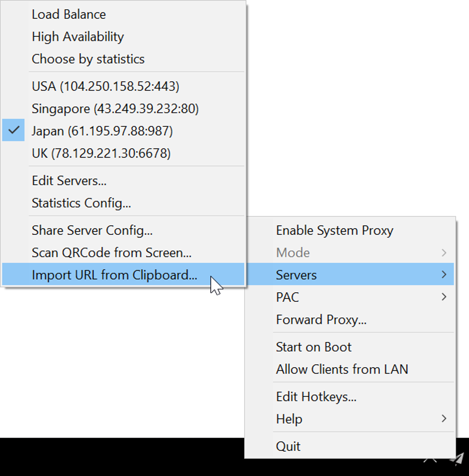This screenshot has width=469, height=476.
Task: Choose High Availability strategy
Action: 78,37
